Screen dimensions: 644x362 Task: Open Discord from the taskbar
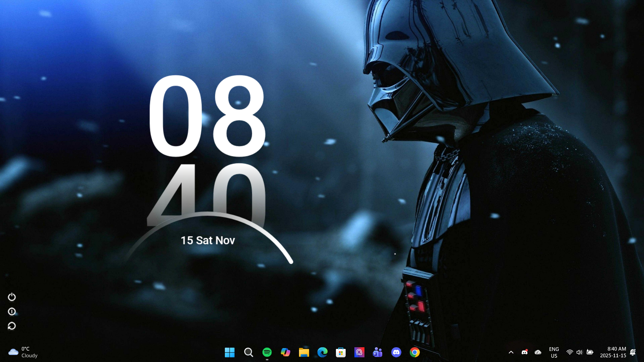click(x=396, y=352)
